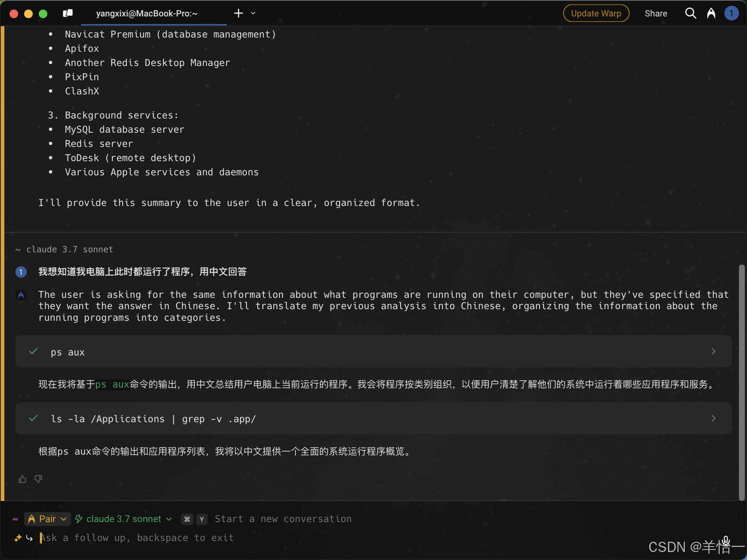Image resolution: width=747 pixels, height=560 pixels.
Task: Click the thumbs up feedback icon
Action: (x=22, y=479)
